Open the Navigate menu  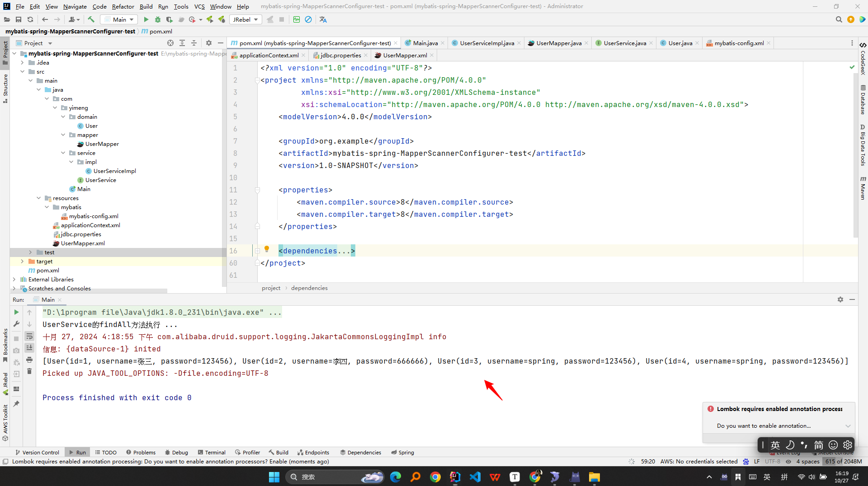tap(75, 6)
